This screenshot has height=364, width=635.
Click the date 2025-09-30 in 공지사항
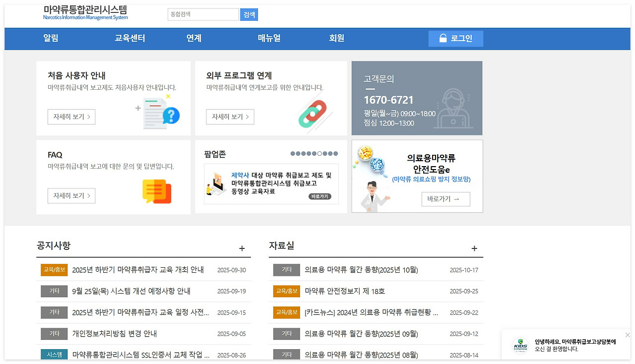pos(232,270)
